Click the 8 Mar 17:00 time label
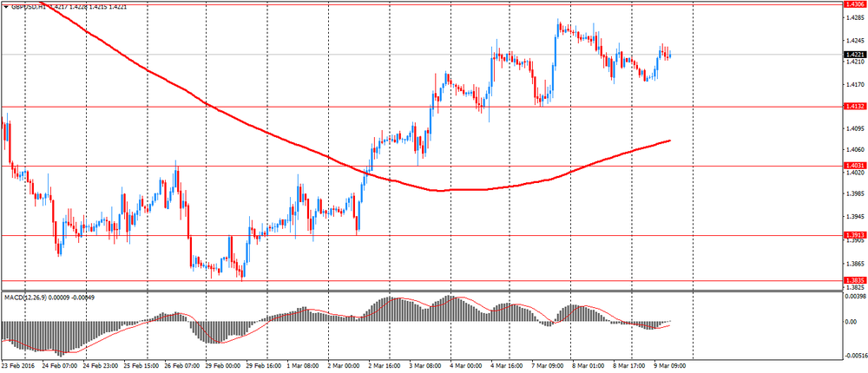Screen dimensions: 868x373 [628, 366]
